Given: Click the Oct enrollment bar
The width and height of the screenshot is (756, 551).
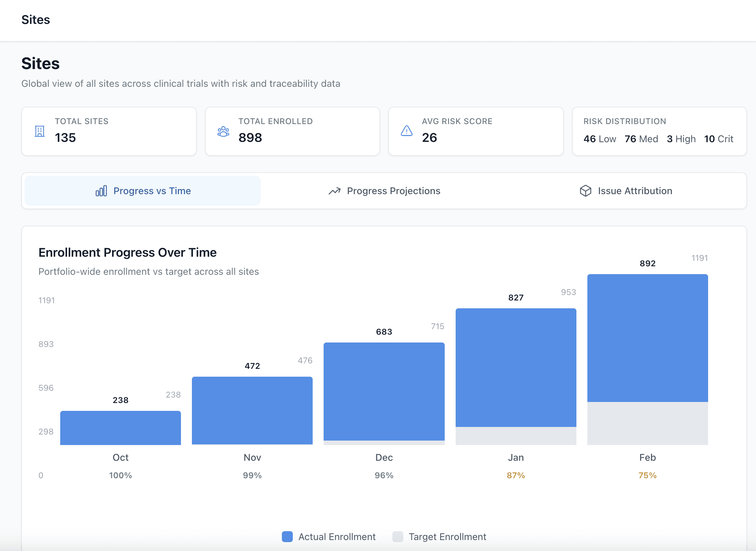Looking at the screenshot, I should (120, 428).
